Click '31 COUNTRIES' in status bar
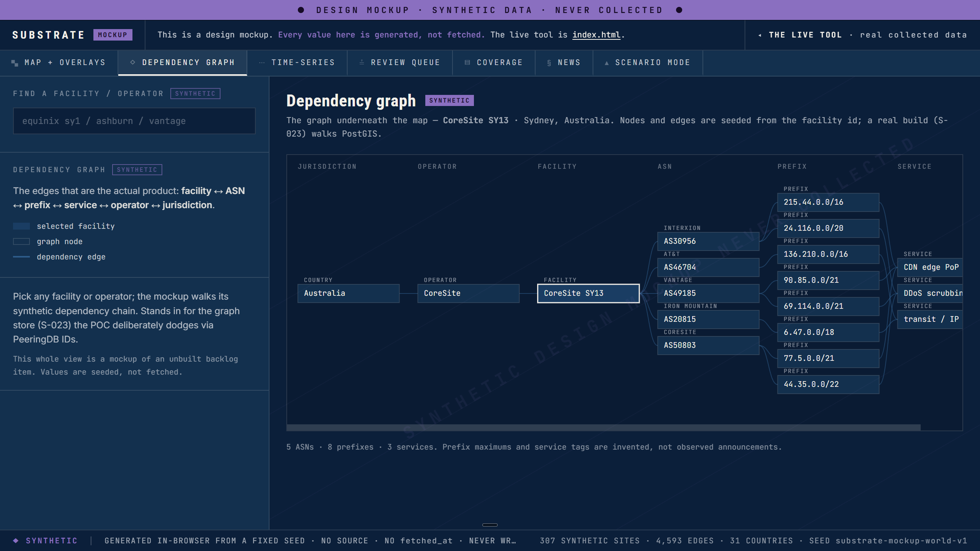 coord(761,541)
